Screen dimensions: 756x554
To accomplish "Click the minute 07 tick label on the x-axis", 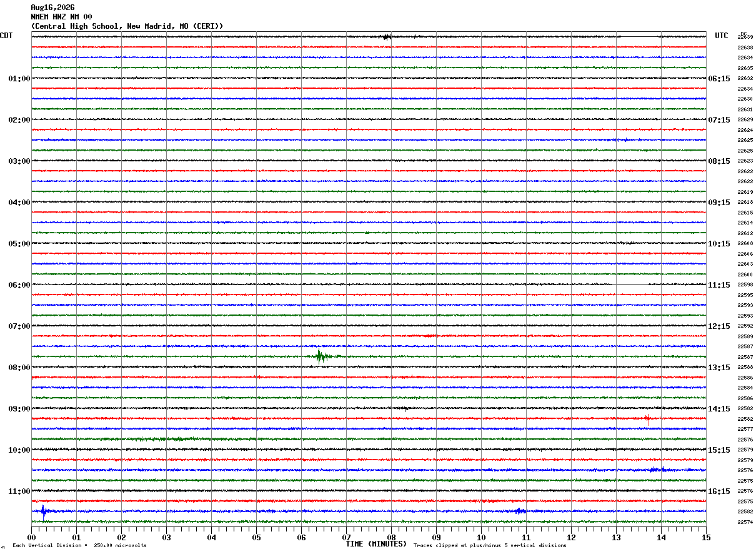I will [346, 537].
